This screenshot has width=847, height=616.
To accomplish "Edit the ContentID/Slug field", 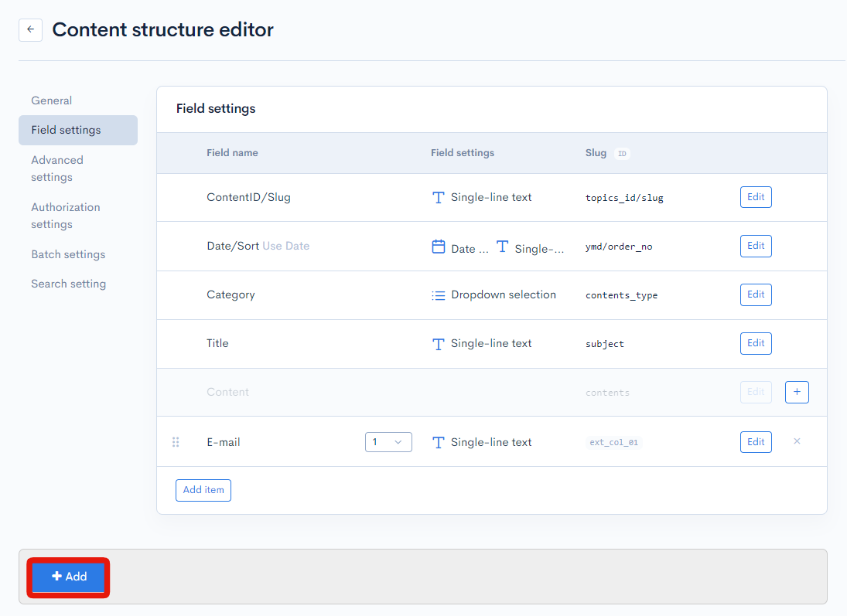I will tap(756, 197).
